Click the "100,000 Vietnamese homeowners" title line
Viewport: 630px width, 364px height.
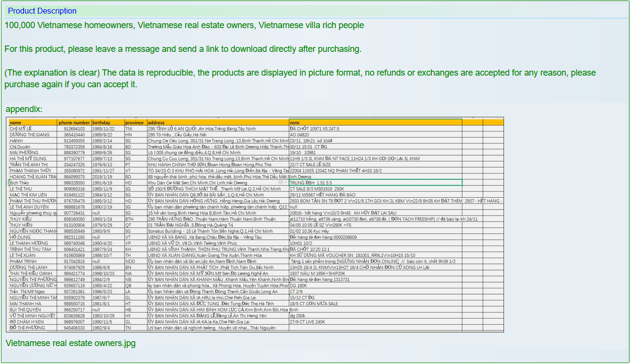[x=184, y=25]
